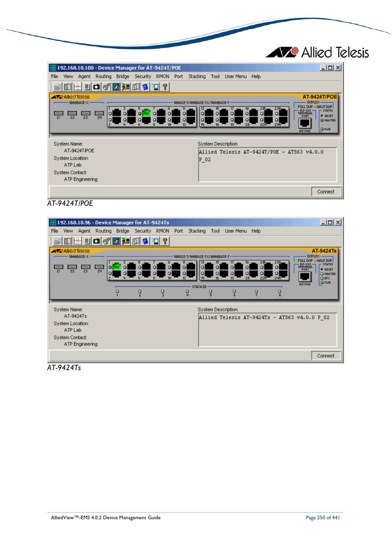
Task: Click the title bar icon of 192.168.10.100 window
Action: (53, 68)
